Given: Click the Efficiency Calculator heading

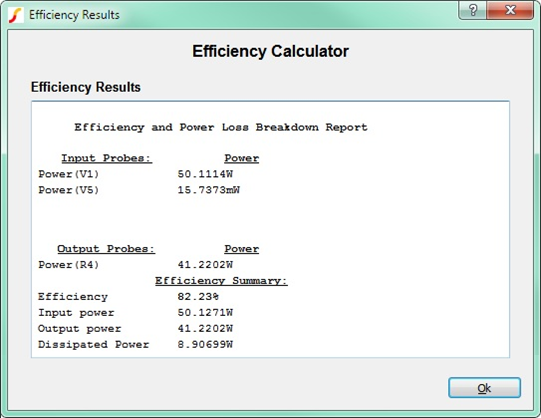Looking at the screenshot, I should (270, 51).
